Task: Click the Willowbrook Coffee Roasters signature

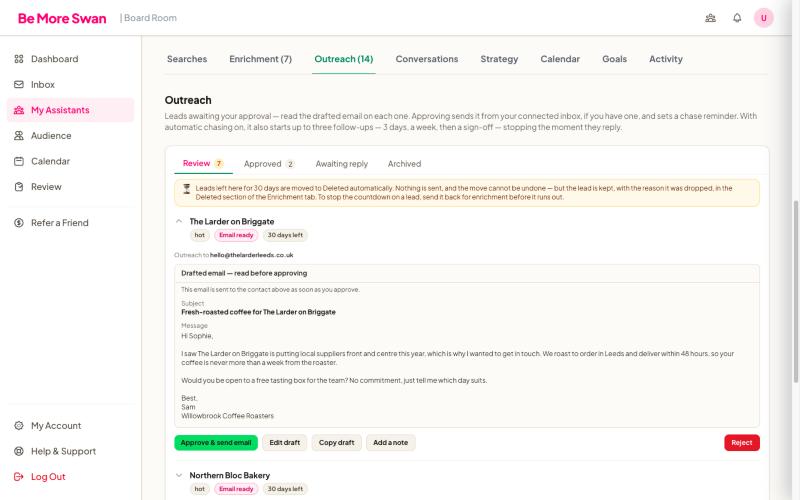Action: pyautogui.click(x=228, y=416)
